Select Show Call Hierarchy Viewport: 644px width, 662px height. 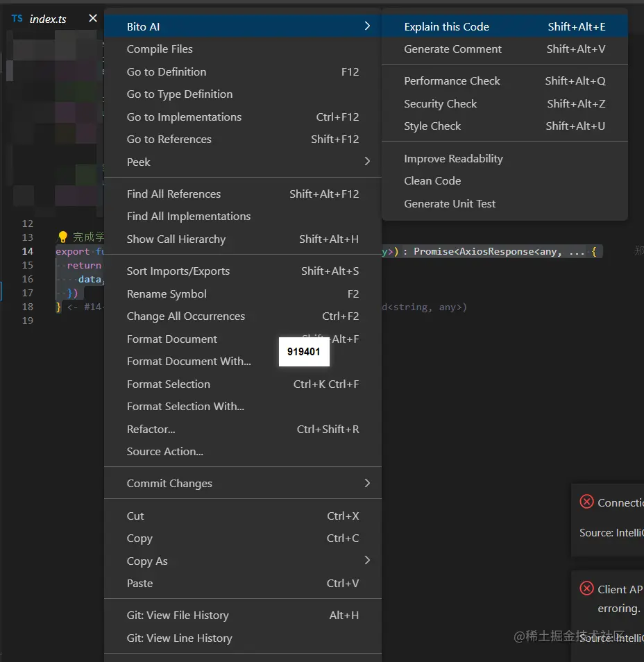[x=243, y=239]
